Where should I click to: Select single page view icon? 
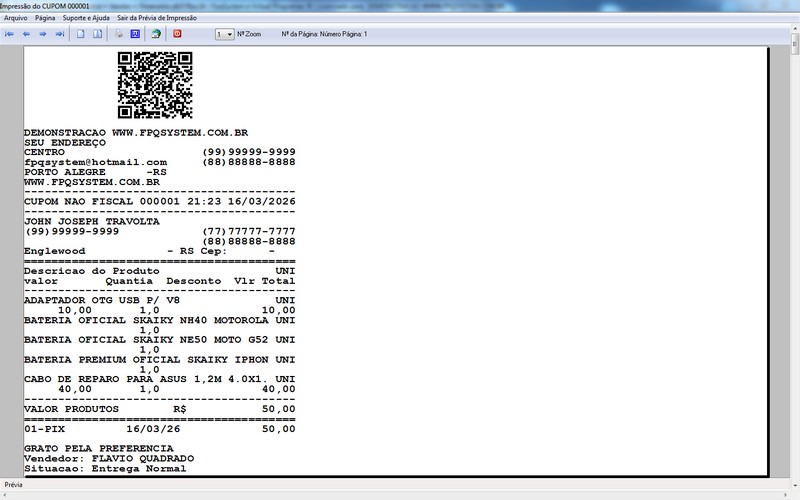[81, 34]
